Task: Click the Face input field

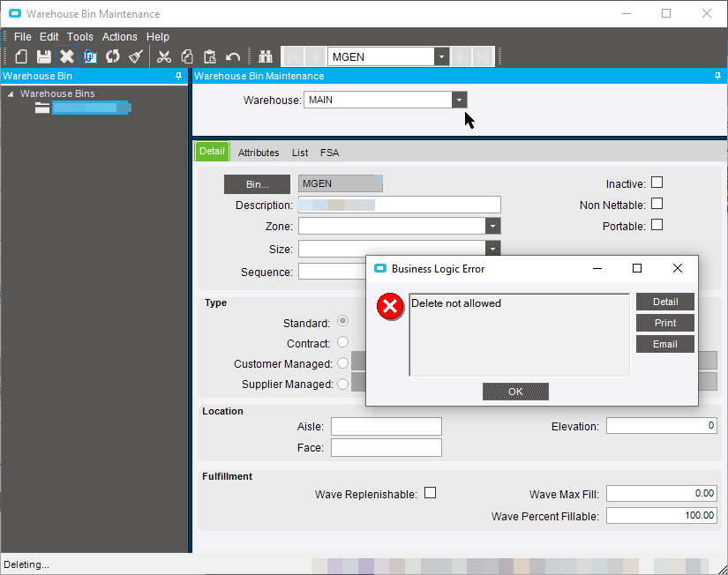Action: [x=386, y=447]
